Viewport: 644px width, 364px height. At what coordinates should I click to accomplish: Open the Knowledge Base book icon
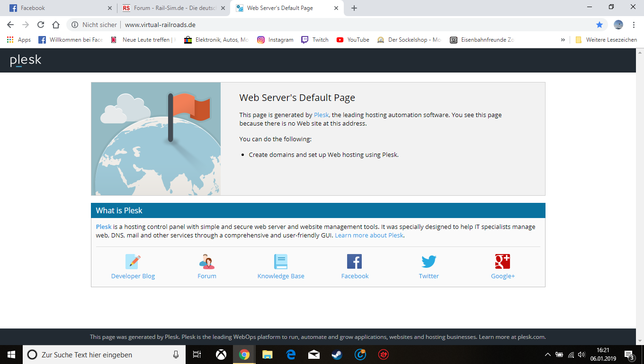[x=281, y=262]
